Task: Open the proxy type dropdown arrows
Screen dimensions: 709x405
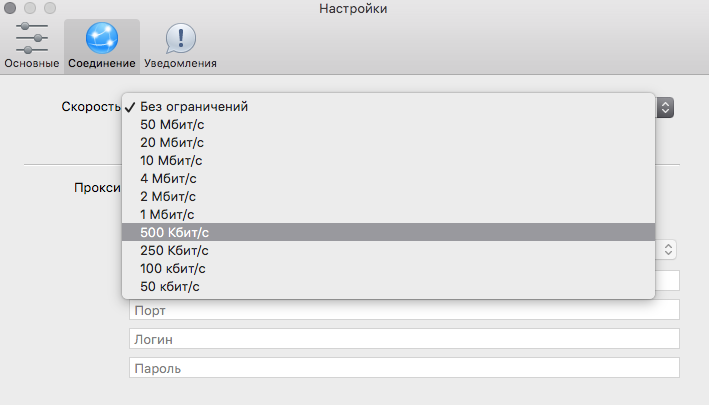Action: (x=668, y=250)
